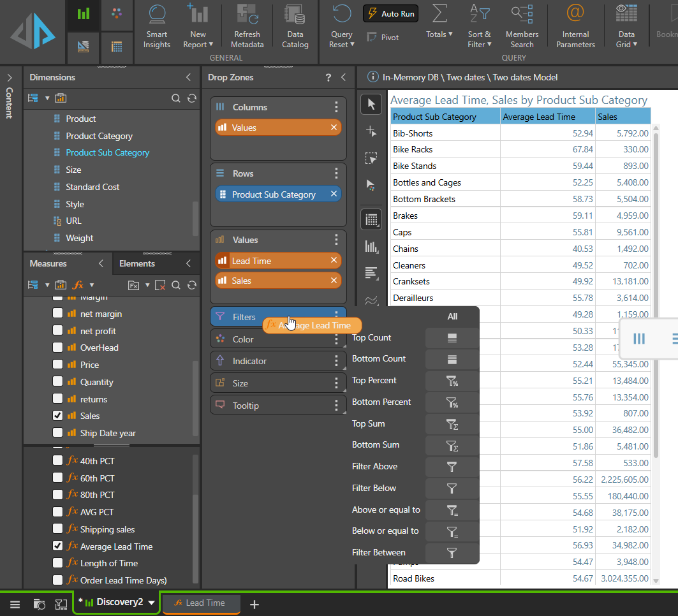Click the Pivot button

(383, 38)
